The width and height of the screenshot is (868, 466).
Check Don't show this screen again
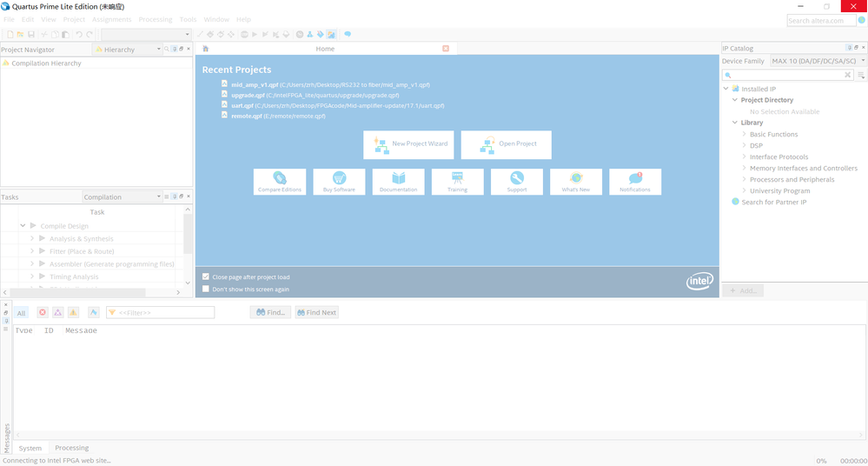(206, 289)
